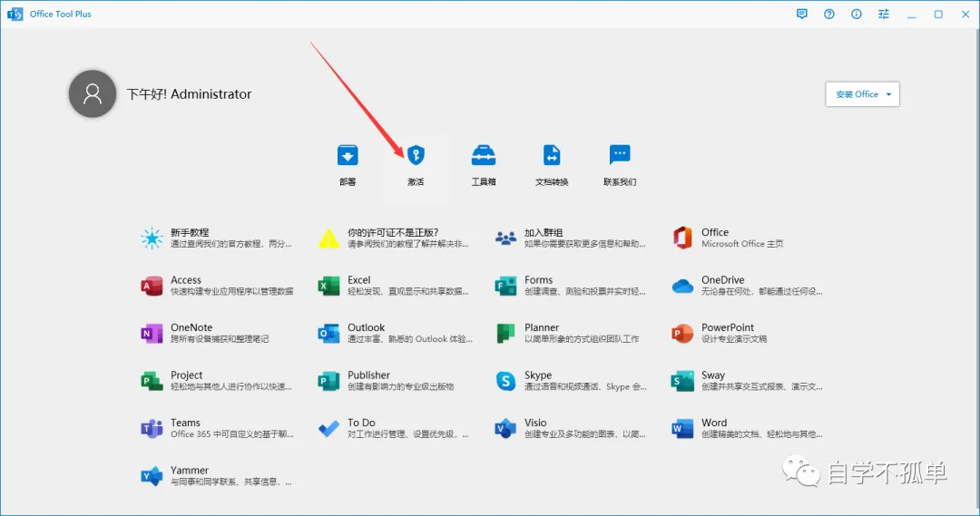Screen dimensions: 980x516
Task: Click the 加入群组 title text
Action: tap(544, 232)
